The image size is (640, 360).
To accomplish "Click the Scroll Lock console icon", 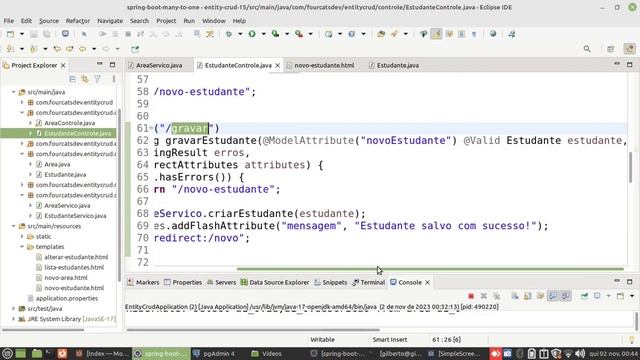I will [x=528, y=296].
